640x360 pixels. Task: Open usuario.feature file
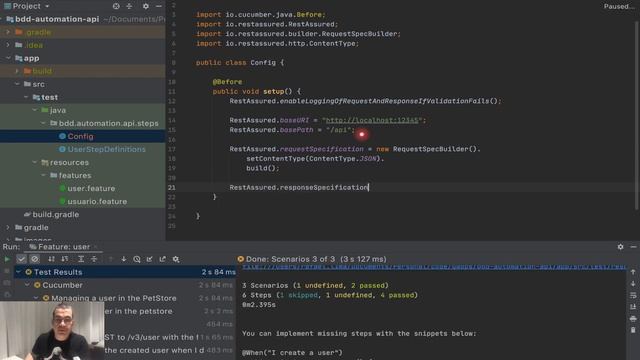click(x=97, y=202)
